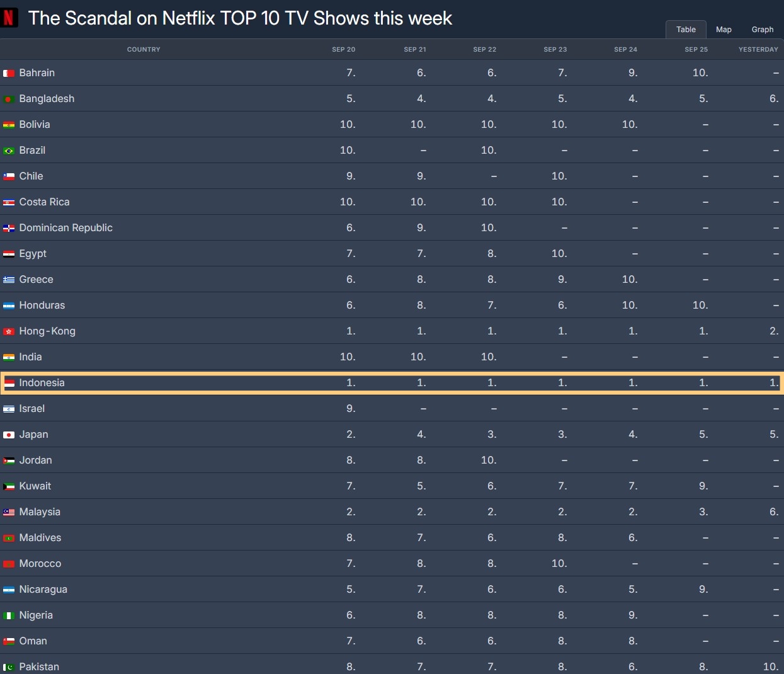Click the Morocco flag icon
This screenshot has height=674, width=784.
[x=9, y=564]
